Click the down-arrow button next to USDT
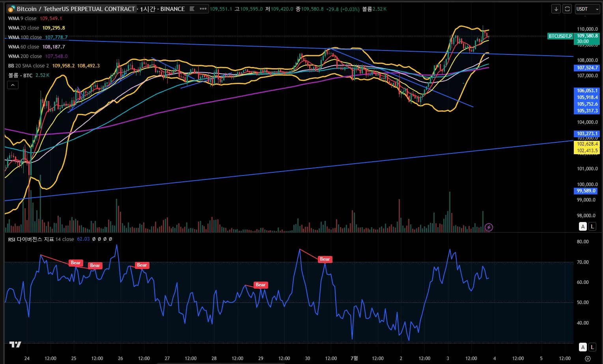Image resolution: width=603 pixels, height=364 pixels. point(556,9)
